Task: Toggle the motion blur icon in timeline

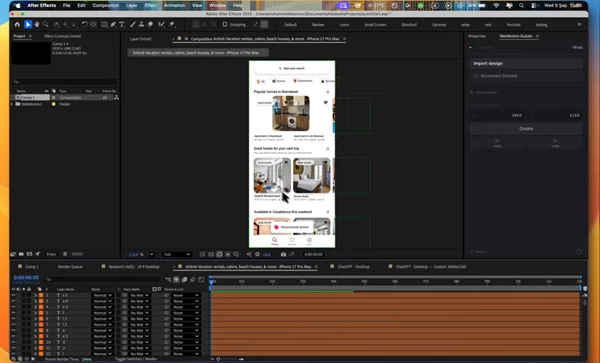Action: (193, 279)
